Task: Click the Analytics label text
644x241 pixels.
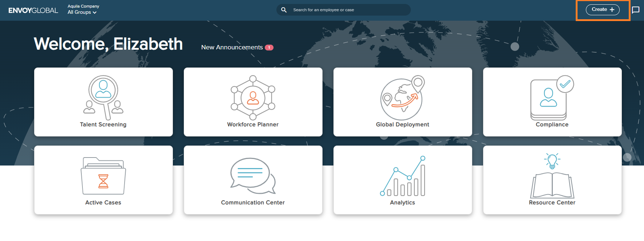Action: 402,203
